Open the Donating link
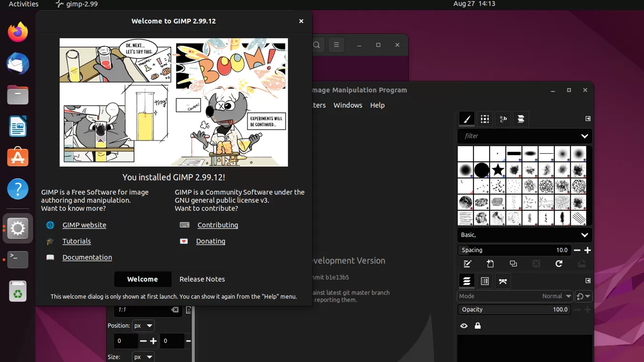This screenshot has height=362, width=644. point(211,241)
